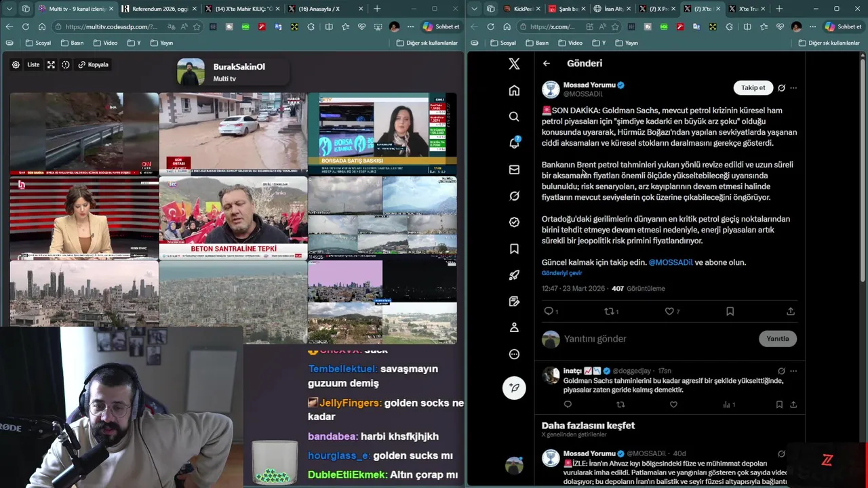Open Multi TV settings gear icon
The image size is (868, 488).
(x=16, y=64)
